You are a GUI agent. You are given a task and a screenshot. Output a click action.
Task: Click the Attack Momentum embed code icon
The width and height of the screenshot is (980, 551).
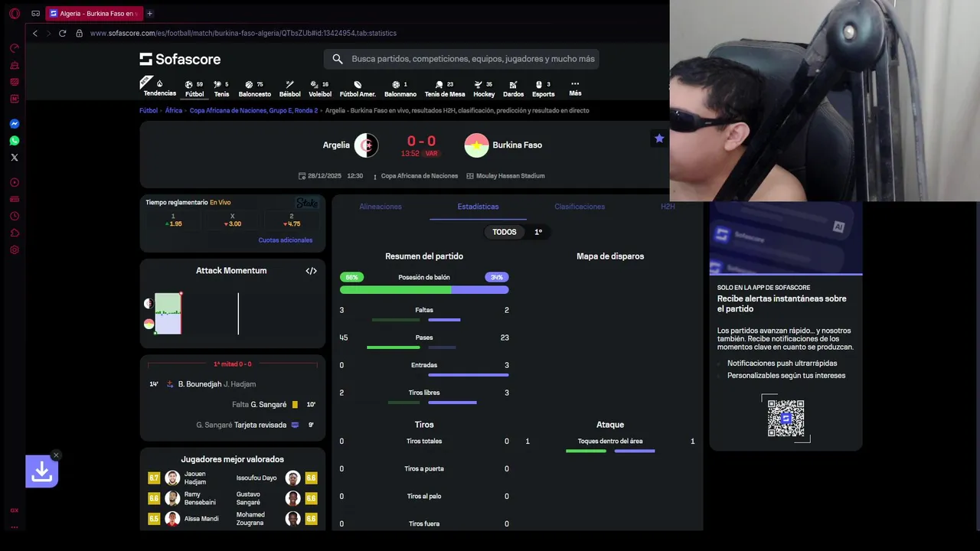point(311,271)
